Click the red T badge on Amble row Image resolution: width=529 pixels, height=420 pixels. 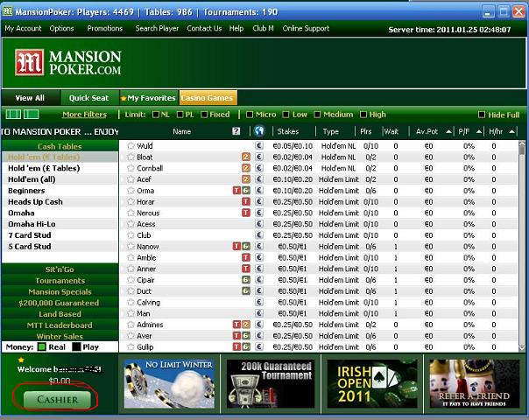click(246, 257)
